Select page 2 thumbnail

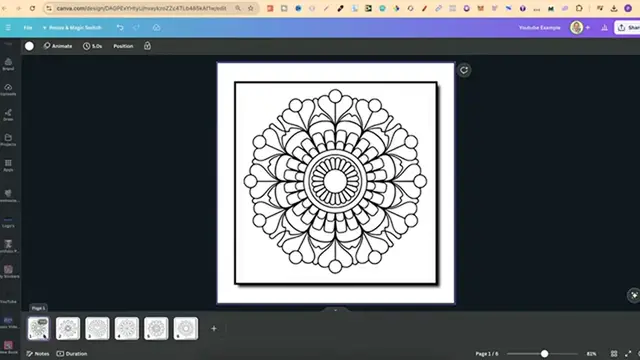pyautogui.click(x=68, y=328)
